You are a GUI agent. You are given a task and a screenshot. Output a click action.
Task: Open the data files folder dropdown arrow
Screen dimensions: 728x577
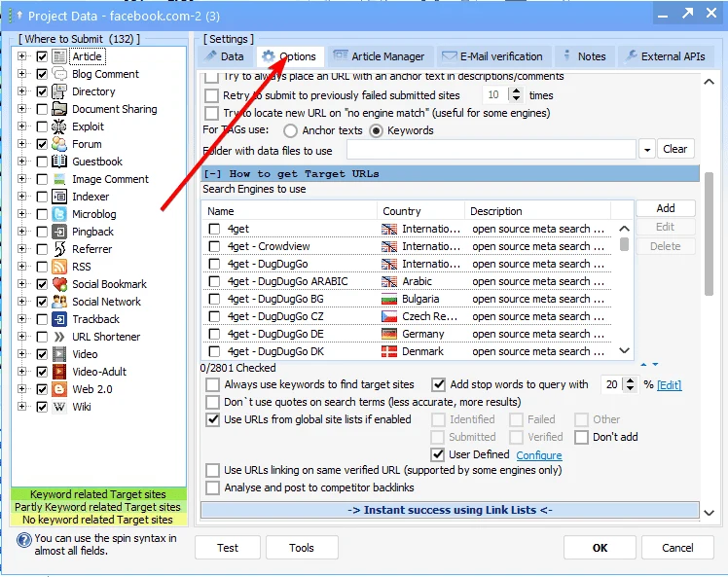click(x=647, y=150)
